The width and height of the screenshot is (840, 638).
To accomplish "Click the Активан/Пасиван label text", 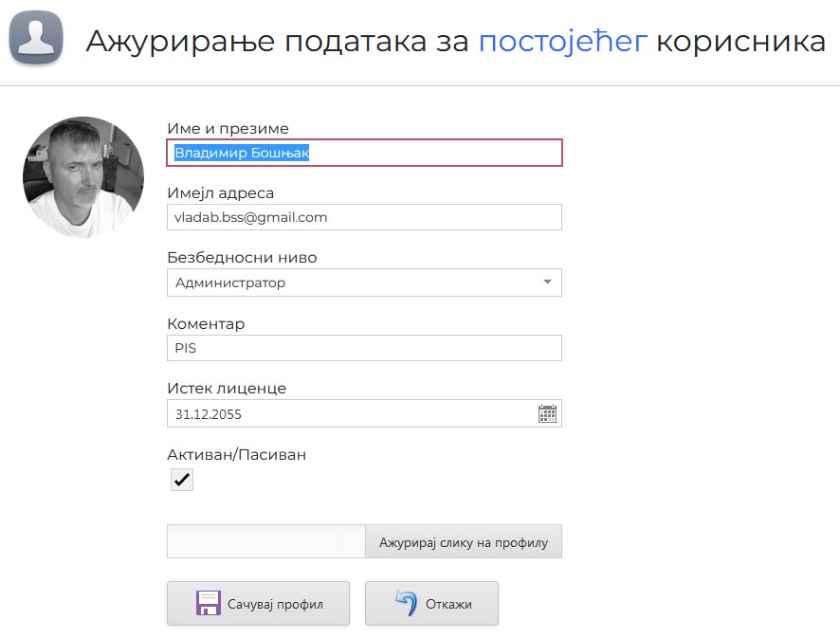I will (236, 455).
